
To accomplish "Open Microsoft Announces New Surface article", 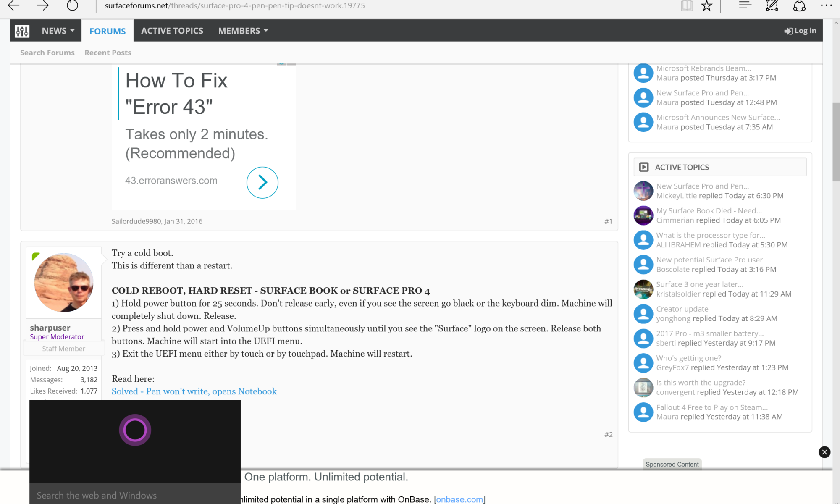I will [x=718, y=118].
